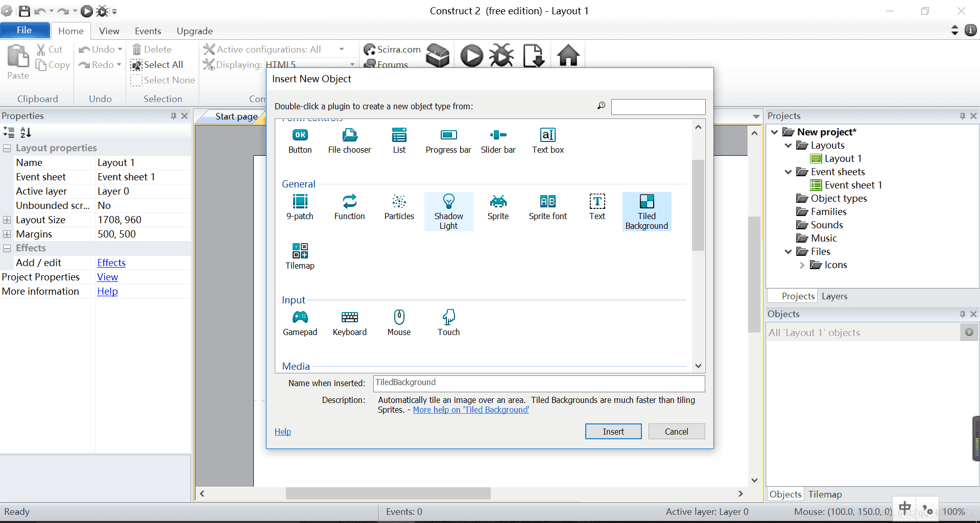Select the Tiled Background plugin

[647, 211]
